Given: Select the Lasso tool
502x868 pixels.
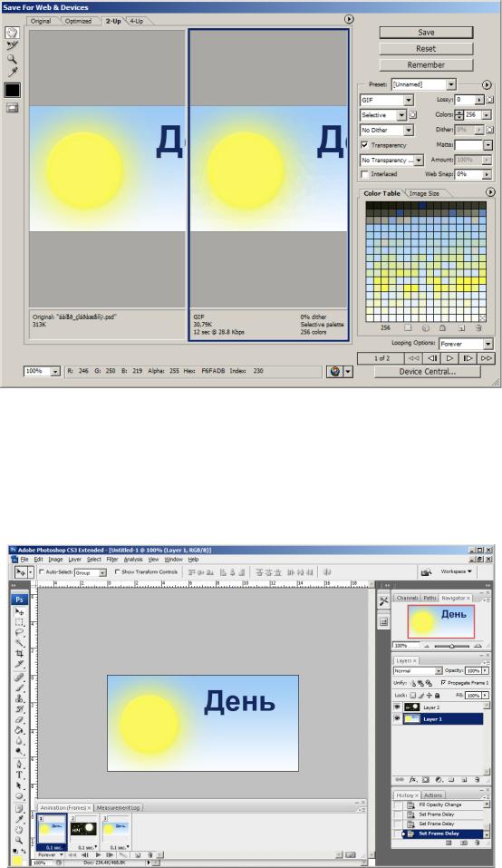Looking at the screenshot, I should click(19, 632).
